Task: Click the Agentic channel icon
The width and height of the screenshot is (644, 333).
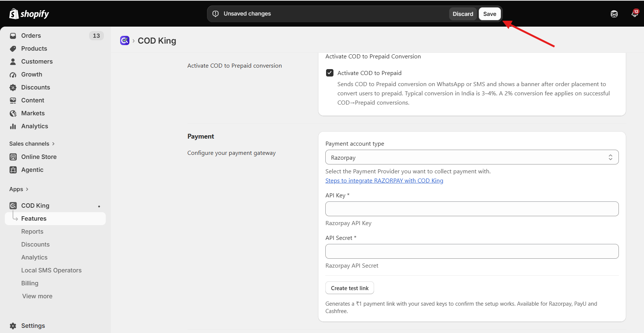Action: click(x=13, y=170)
